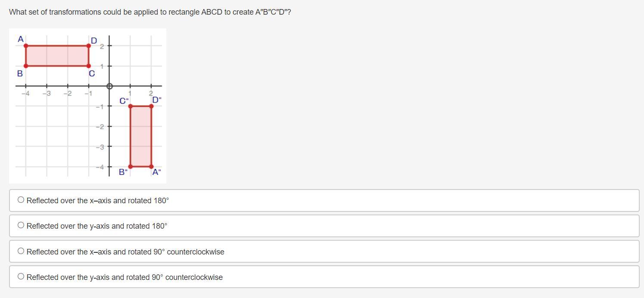Click inside the shaded rectangle A"B"C"D"
Screen dimensions: 644x298
coord(141,136)
